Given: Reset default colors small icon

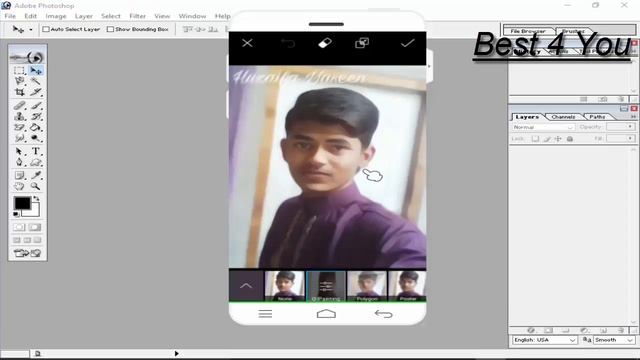Looking at the screenshot, I should pyautogui.click(x=16, y=214).
